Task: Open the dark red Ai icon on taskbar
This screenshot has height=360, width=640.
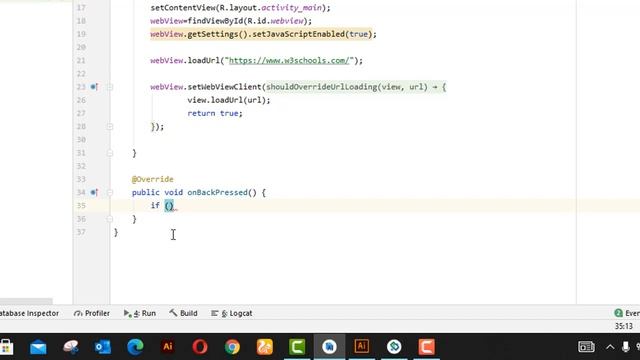Action: 167,347
